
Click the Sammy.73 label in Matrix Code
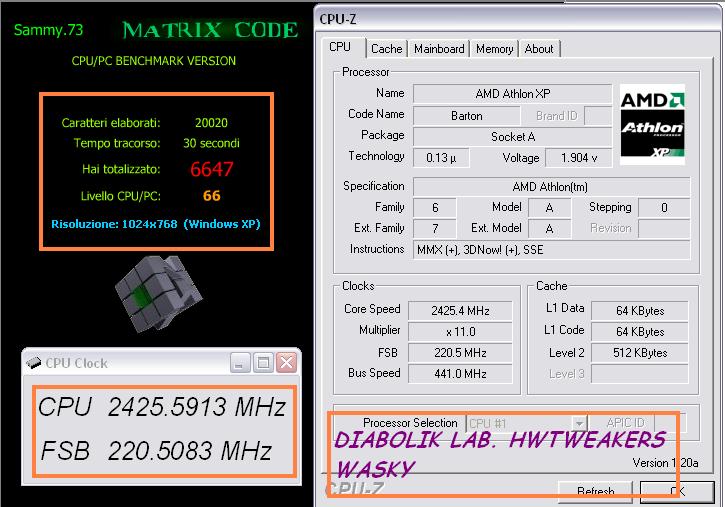48,30
